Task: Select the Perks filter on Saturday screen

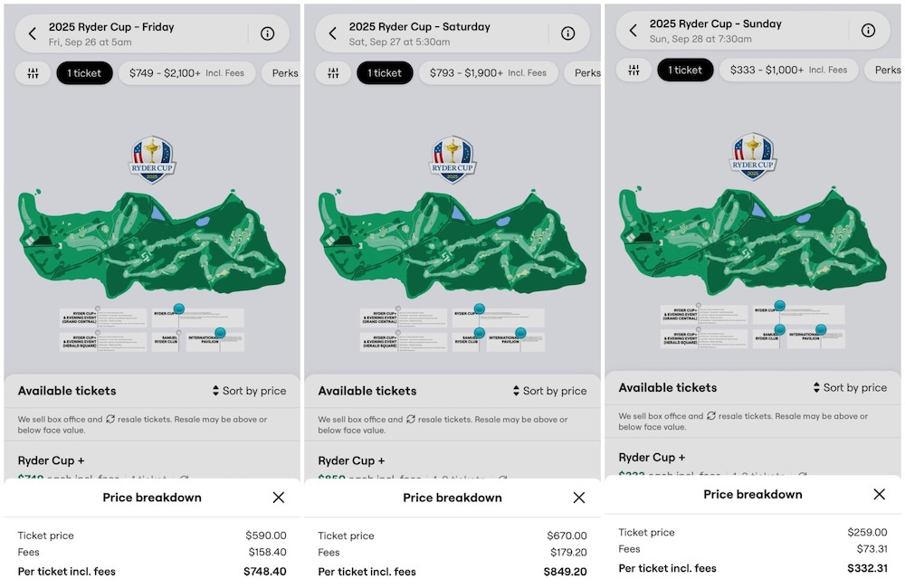Action: tap(584, 73)
